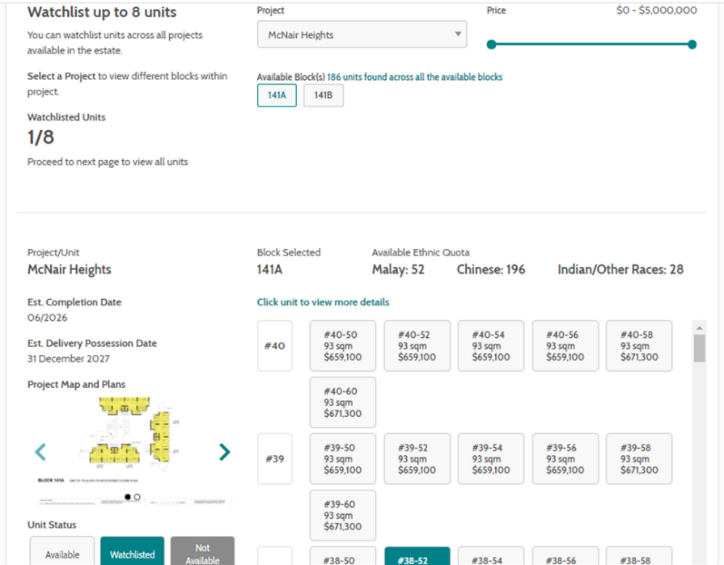Click the '06/2026' completion date
Image resolution: width=724 pixels, height=565 pixels.
(x=47, y=318)
